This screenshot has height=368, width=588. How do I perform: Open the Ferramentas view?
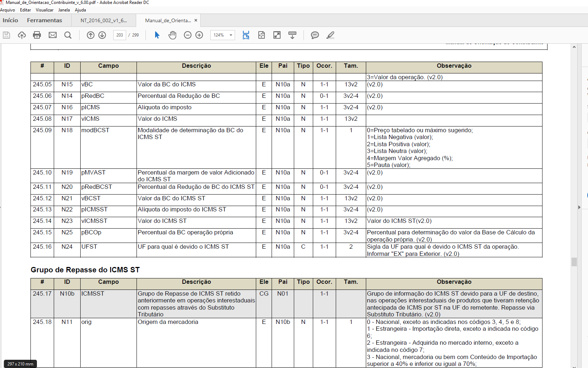(44, 20)
